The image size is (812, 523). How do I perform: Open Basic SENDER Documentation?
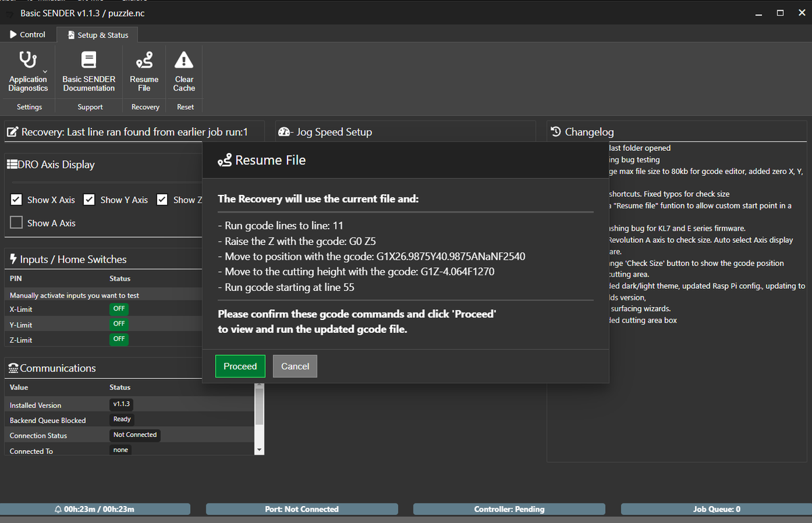pos(89,60)
